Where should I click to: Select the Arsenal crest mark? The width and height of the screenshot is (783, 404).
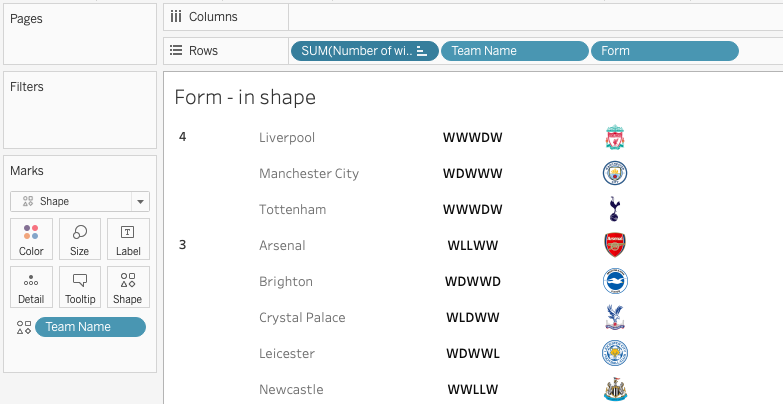(x=615, y=246)
